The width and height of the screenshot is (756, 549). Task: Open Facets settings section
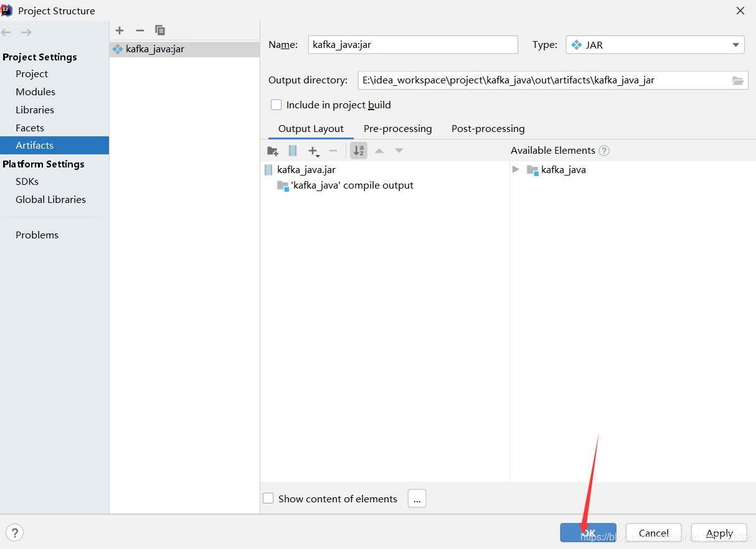tap(30, 128)
